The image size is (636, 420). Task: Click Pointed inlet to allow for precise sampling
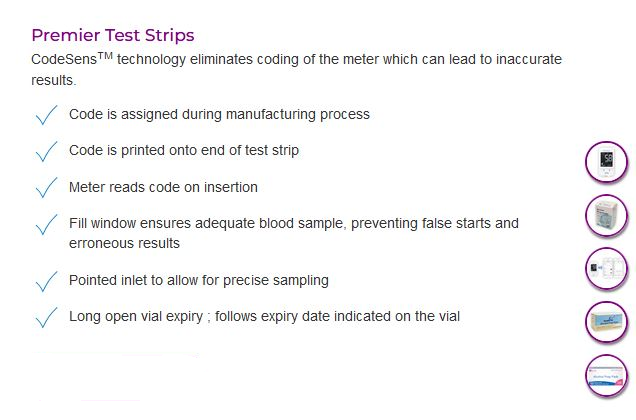click(199, 280)
